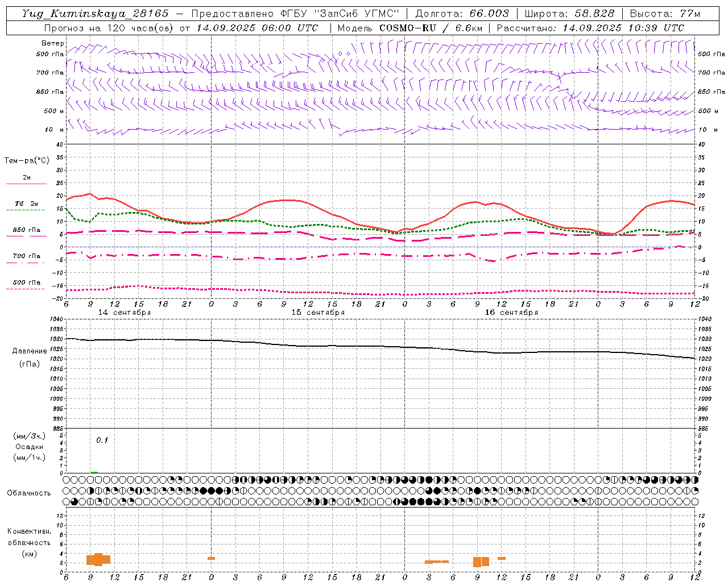Screen dimensions: 728x582
Task: Click the Осадки precipitation label
Action: (x=29, y=447)
